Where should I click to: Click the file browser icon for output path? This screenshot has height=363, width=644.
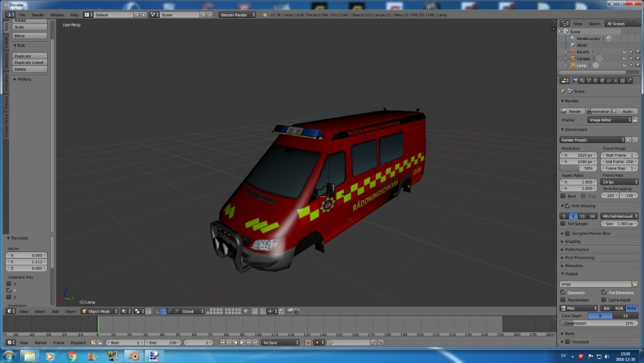click(x=635, y=284)
